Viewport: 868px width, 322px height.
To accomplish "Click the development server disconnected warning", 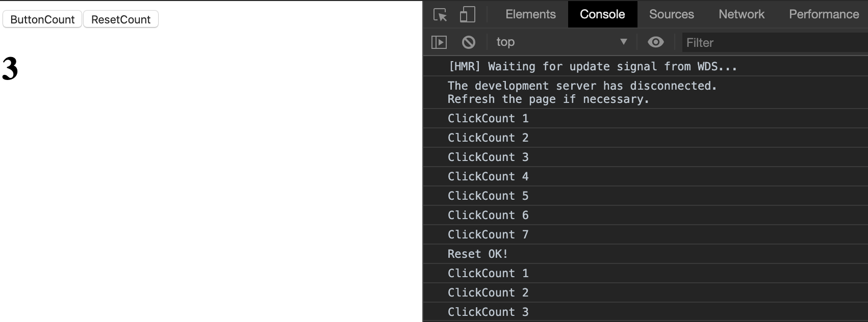I will click(582, 92).
